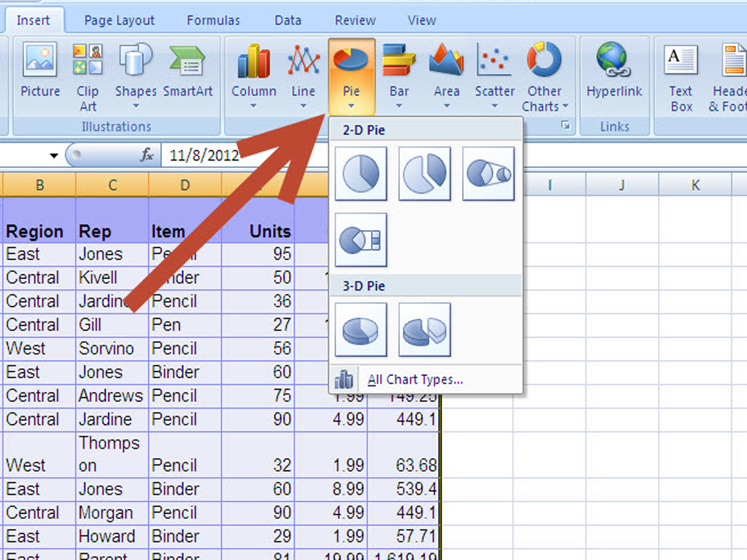Pick the exploded 3-D pie chart
The image size is (747, 560).
coord(424,329)
